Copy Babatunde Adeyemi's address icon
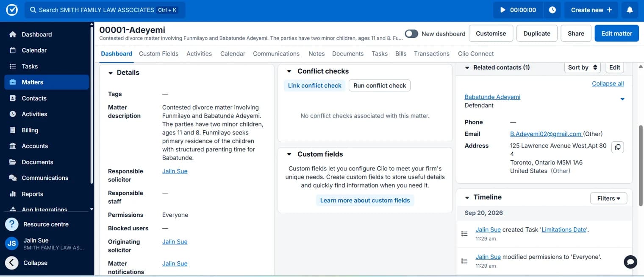This screenshot has height=277, width=644. click(618, 147)
